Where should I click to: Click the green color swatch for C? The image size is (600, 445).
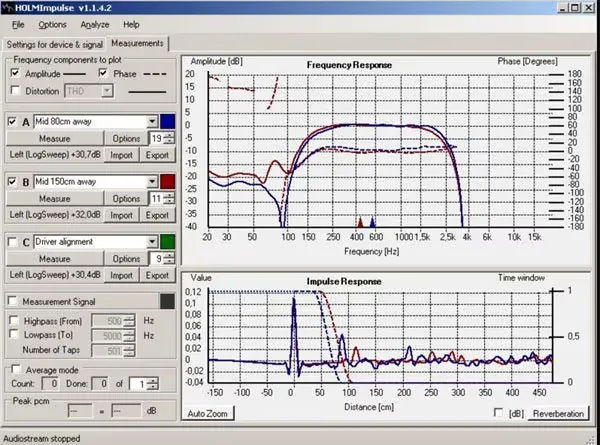click(168, 241)
